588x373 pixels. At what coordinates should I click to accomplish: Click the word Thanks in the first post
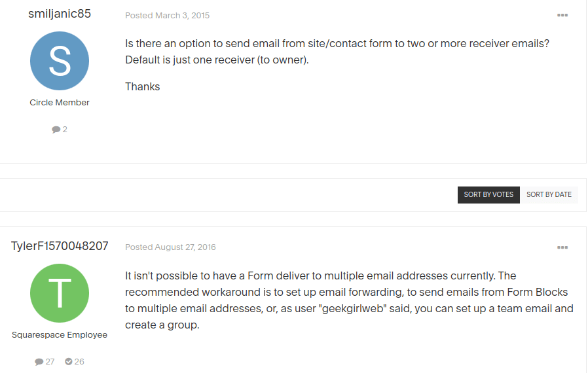click(x=143, y=86)
